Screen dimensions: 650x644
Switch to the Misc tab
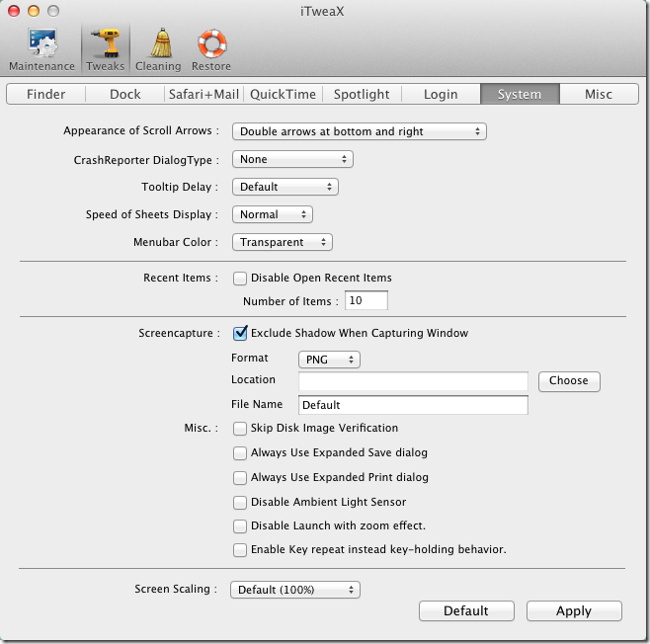coord(599,94)
